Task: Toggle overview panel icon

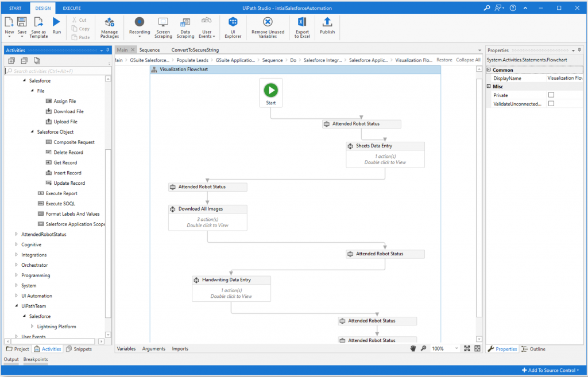Action: [x=477, y=348]
